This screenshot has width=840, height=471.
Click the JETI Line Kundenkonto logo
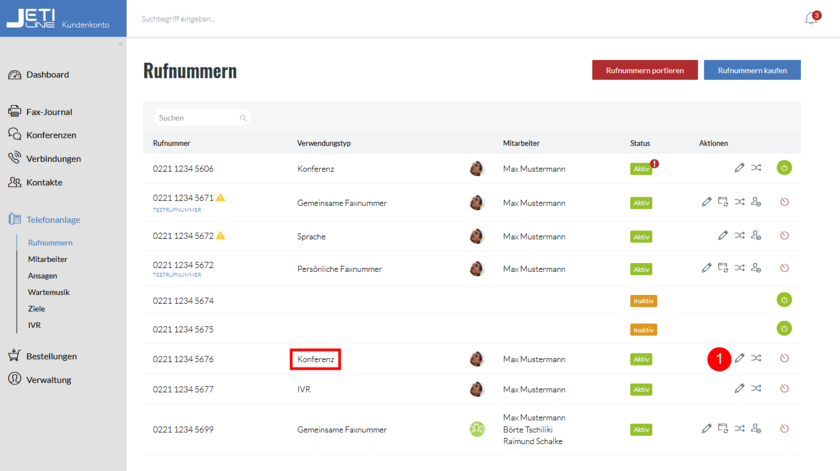58,19
